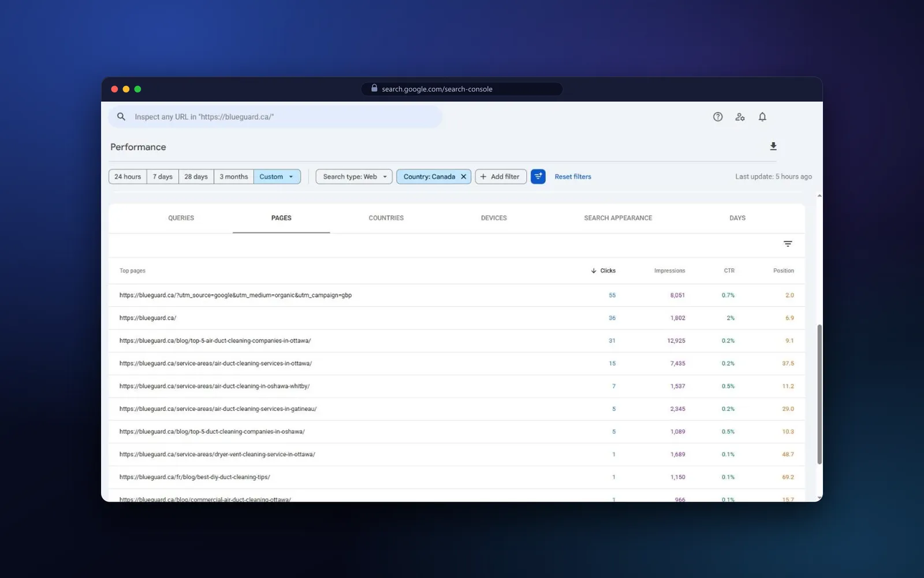Screen dimensions: 924x578
Task: Focus the Inspect any URL search field
Action: coord(275,117)
